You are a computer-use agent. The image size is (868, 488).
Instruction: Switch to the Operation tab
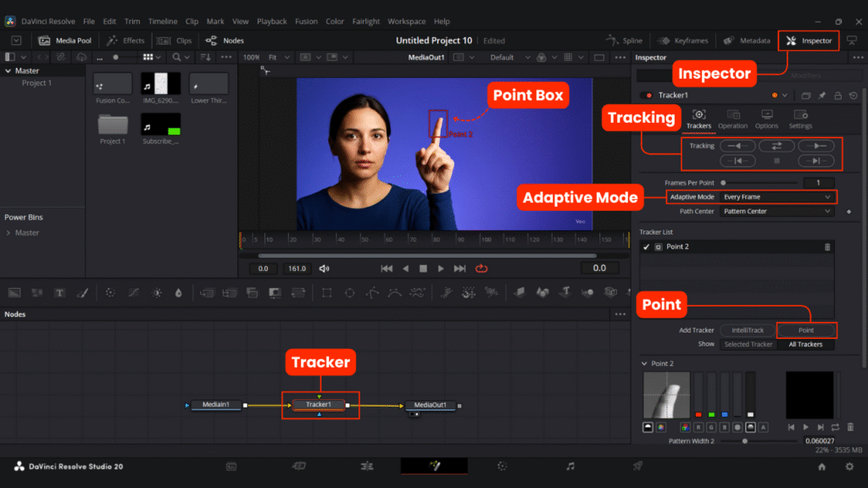(732, 119)
